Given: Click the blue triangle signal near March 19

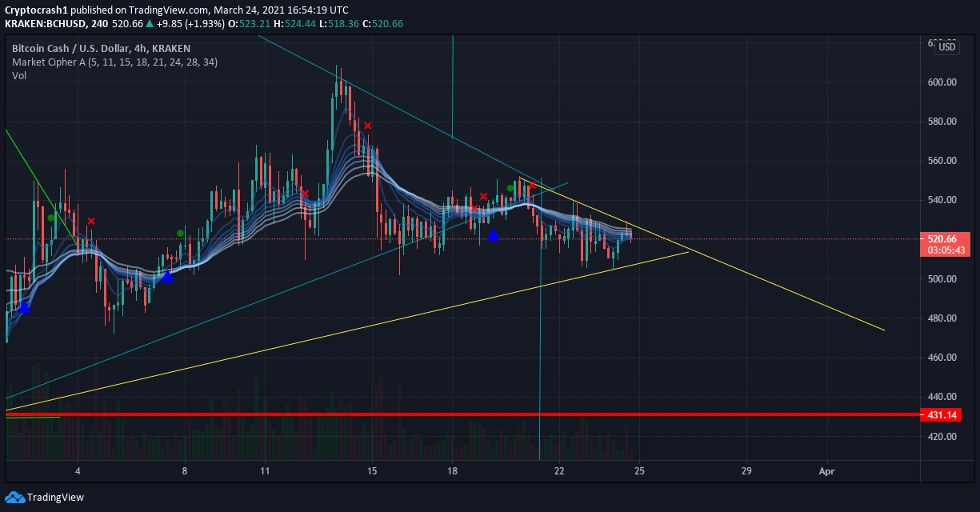Looking at the screenshot, I should tap(493, 234).
